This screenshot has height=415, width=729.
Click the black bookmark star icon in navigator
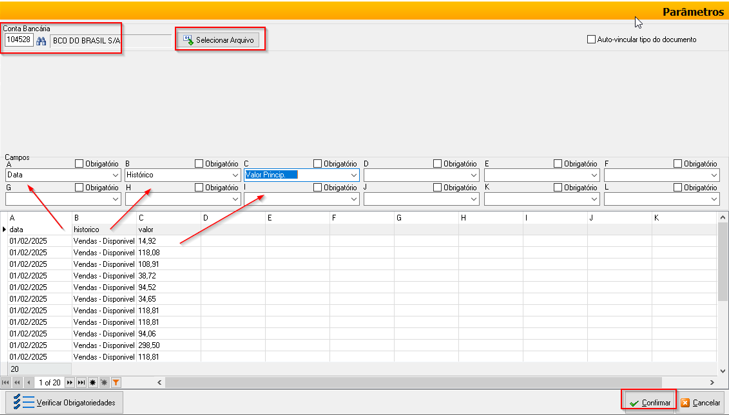point(93,383)
